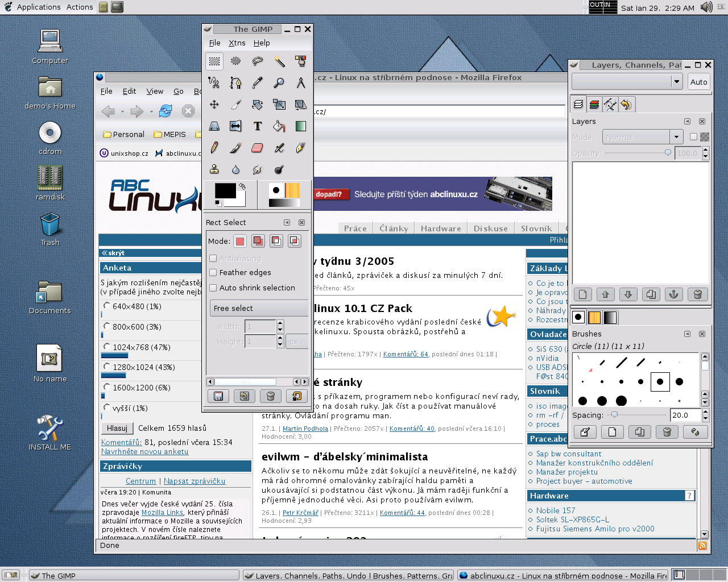Open the GIMP File menu
Screen dimensions: 728x582
pos(214,43)
